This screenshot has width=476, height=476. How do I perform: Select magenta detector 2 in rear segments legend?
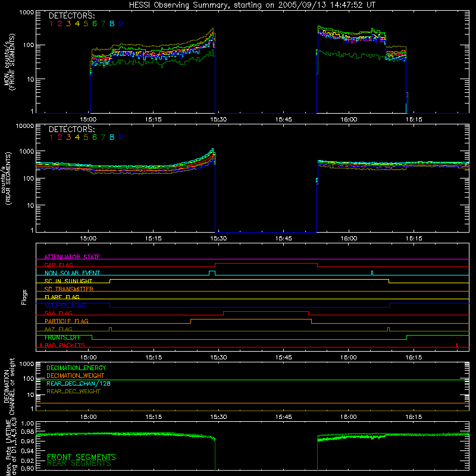[60, 137]
